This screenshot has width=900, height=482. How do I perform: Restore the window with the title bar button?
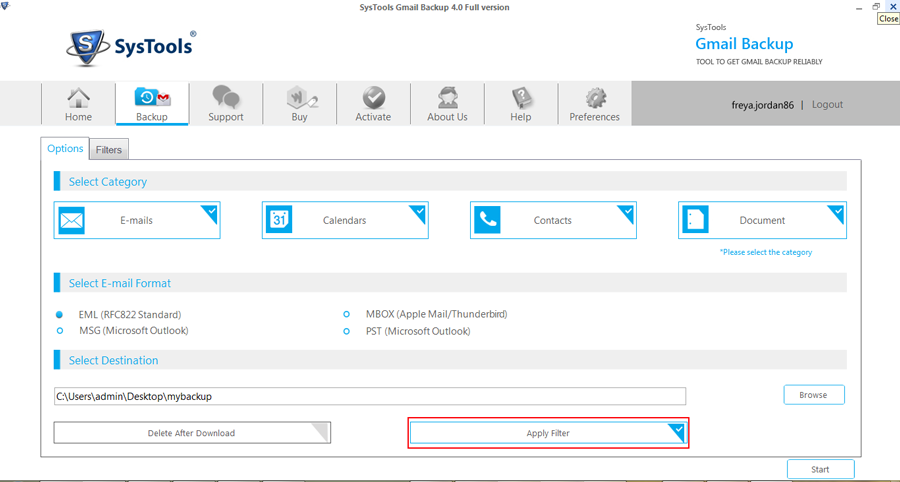pos(876,6)
